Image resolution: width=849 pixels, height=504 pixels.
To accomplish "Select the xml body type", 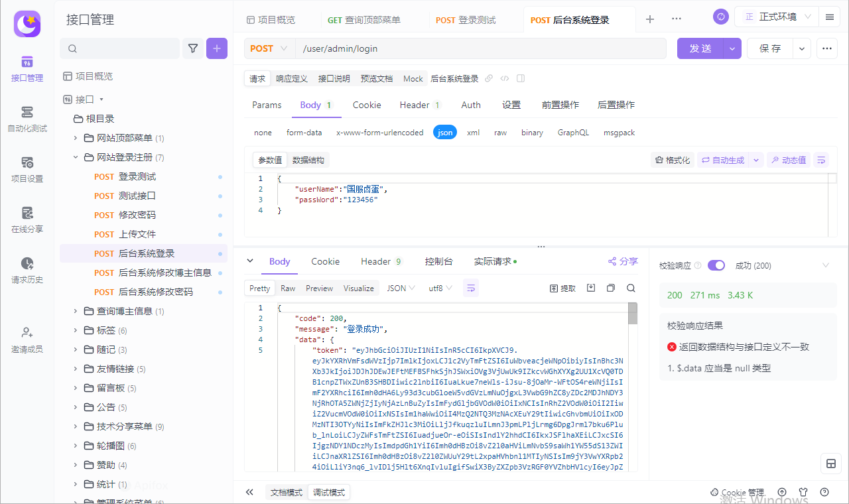I will pos(473,133).
